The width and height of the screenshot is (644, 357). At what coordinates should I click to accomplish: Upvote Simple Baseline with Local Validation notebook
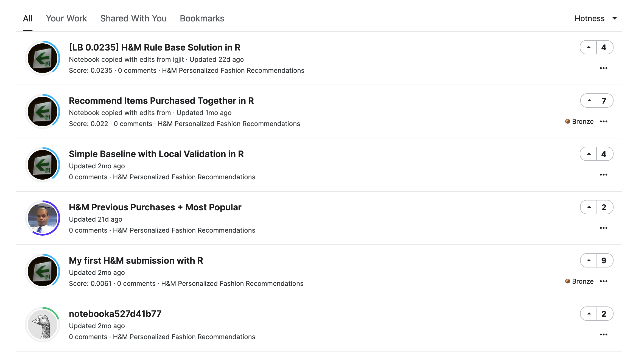(x=589, y=154)
